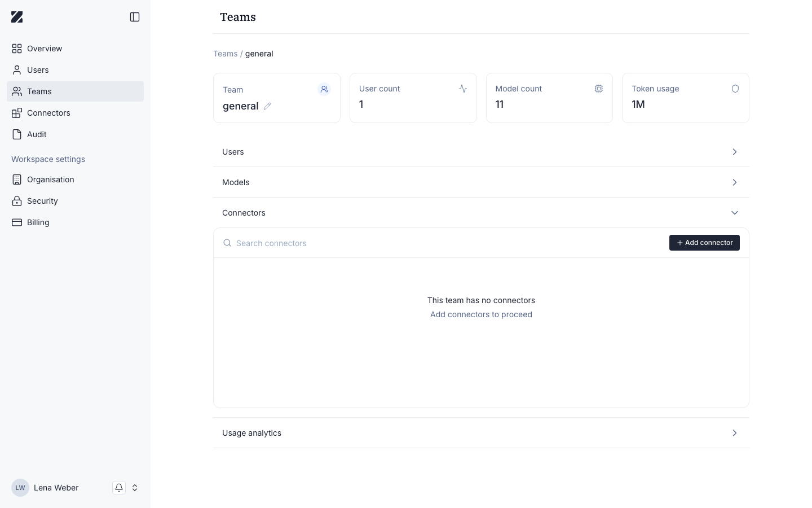The height and width of the screenshot is (508, 812).
Task: Click This team has no connectors message
Action: [x=481, y=300]
